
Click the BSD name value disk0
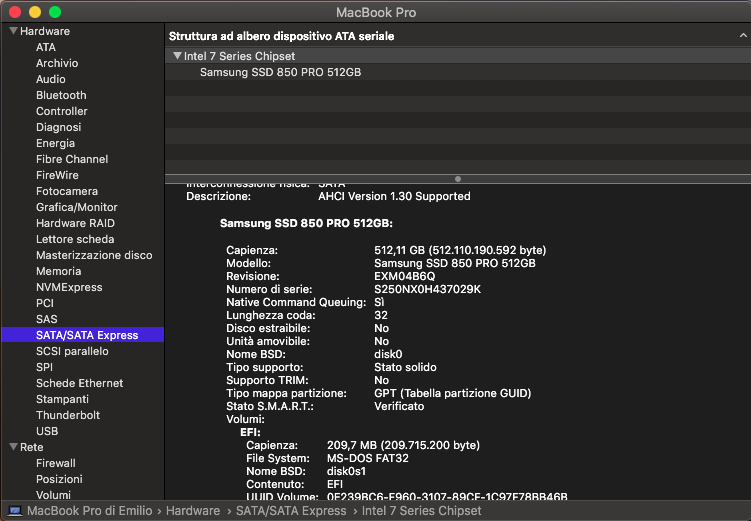(x=388, y=354)
